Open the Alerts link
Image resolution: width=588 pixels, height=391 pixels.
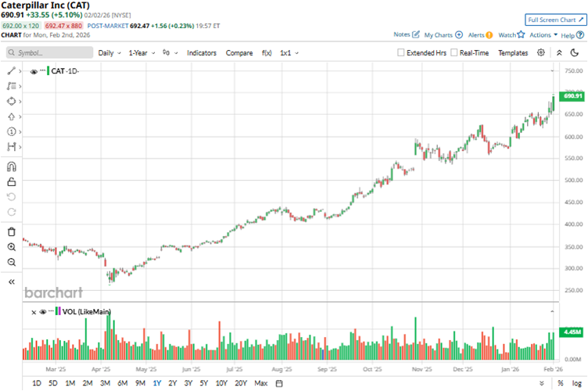(476, 35)
